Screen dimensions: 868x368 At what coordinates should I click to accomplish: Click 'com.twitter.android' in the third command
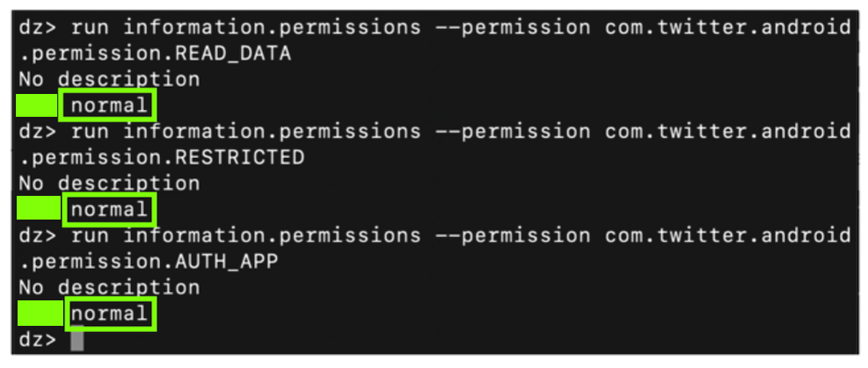tap(727, 235)
